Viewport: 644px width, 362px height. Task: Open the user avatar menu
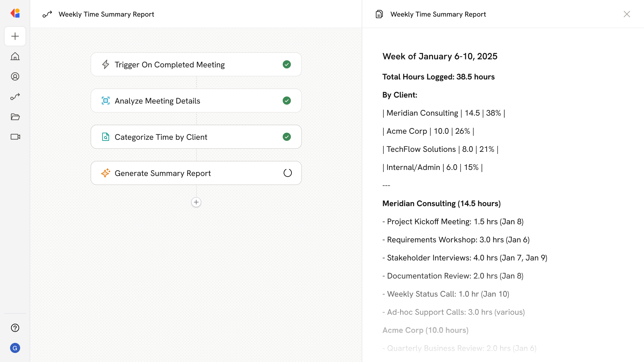point(15,348)
